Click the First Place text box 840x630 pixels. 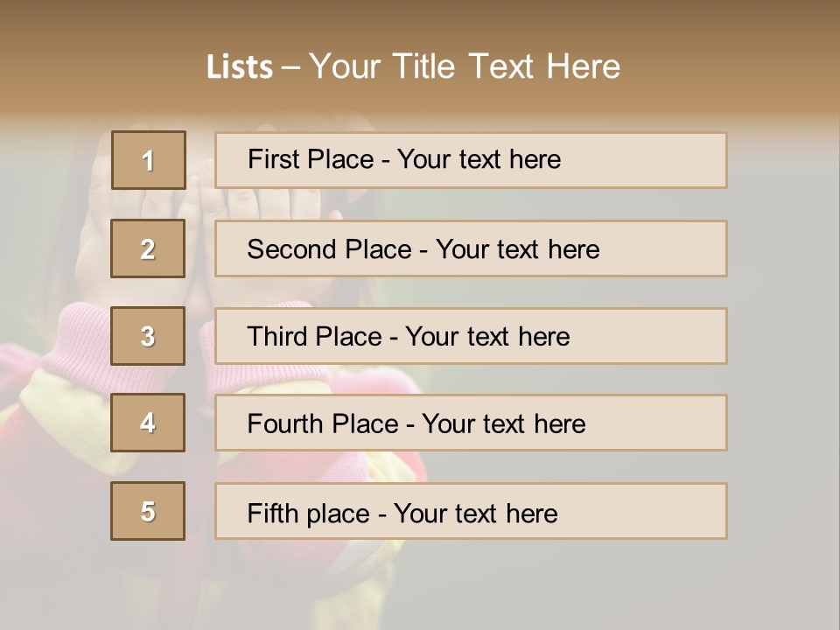click(471, 160)
